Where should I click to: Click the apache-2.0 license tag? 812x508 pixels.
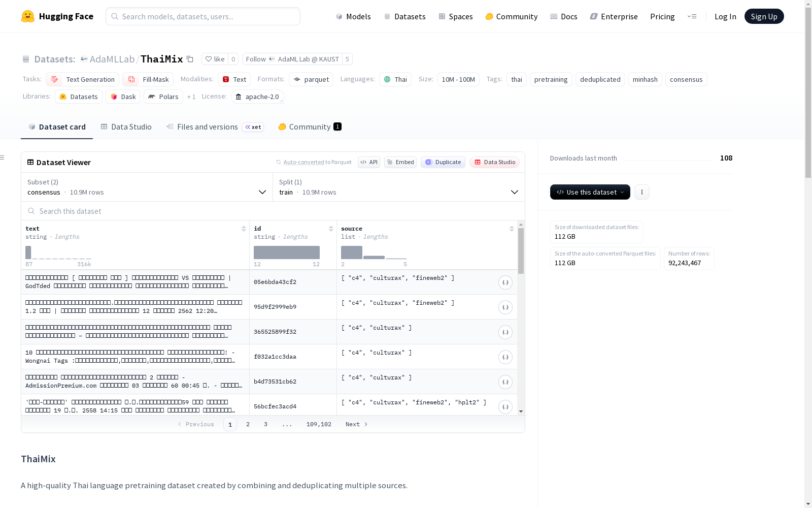pyautogui.click(x=257, y=97)
